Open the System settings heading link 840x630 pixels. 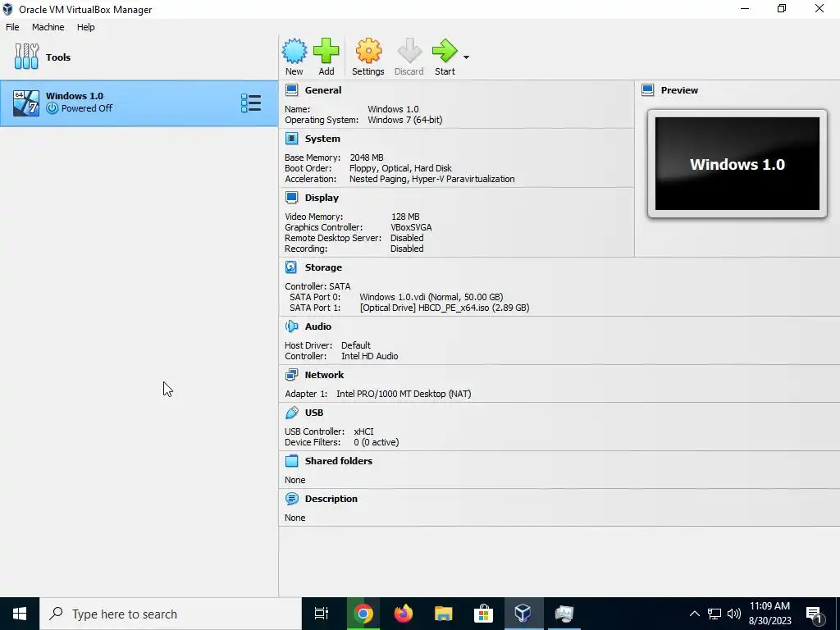[x=322, y=139]
